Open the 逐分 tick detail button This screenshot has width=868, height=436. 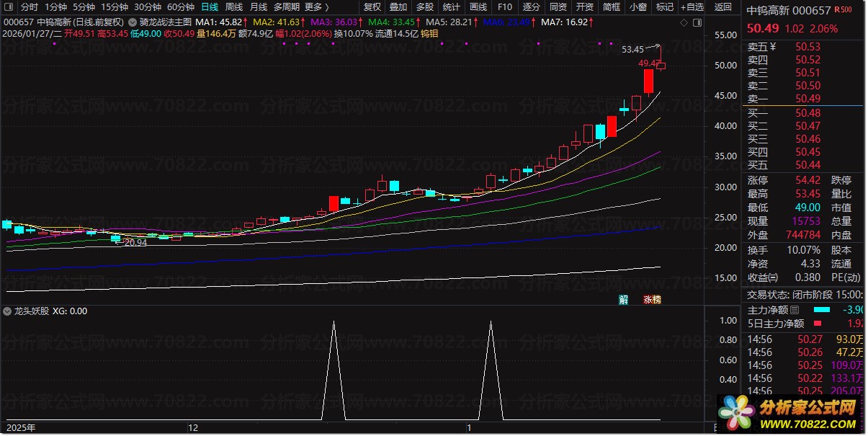[532, 6]
